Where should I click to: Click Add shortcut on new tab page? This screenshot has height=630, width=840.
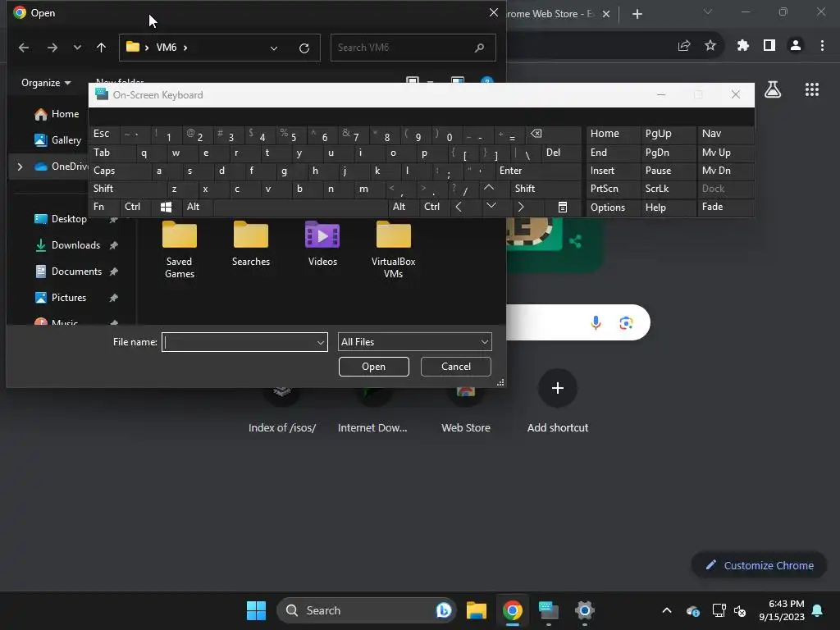(557, 402)
